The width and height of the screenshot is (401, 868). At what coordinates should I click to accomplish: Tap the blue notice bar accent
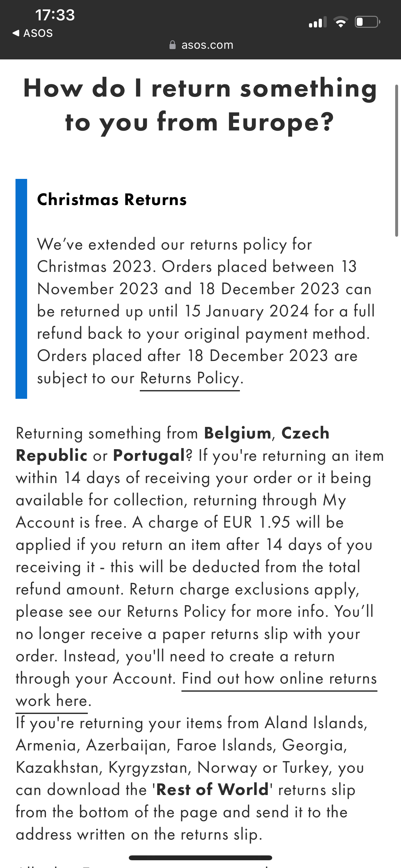click(x=21, y=289)
